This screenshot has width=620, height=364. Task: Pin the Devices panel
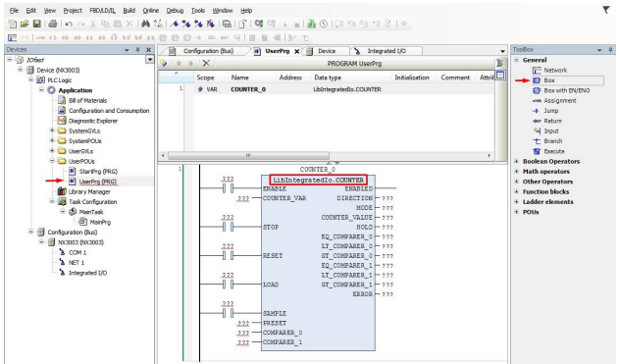(x=137, y=50)
